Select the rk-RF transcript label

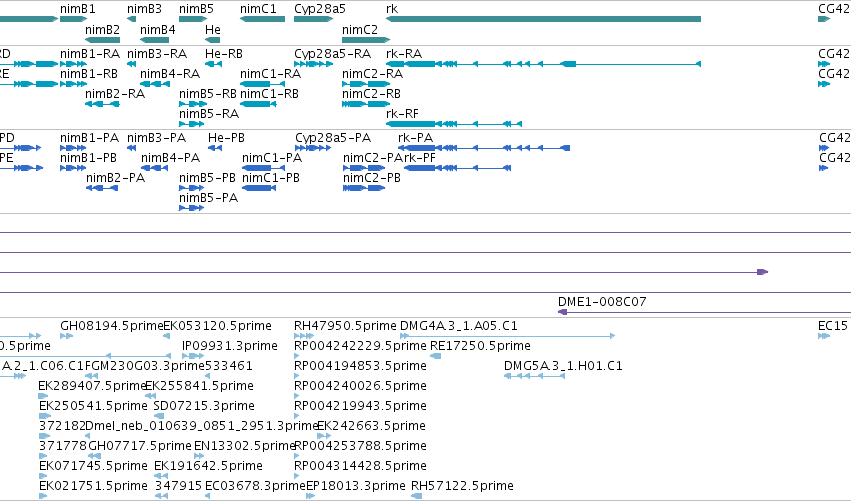pos(402,114)
